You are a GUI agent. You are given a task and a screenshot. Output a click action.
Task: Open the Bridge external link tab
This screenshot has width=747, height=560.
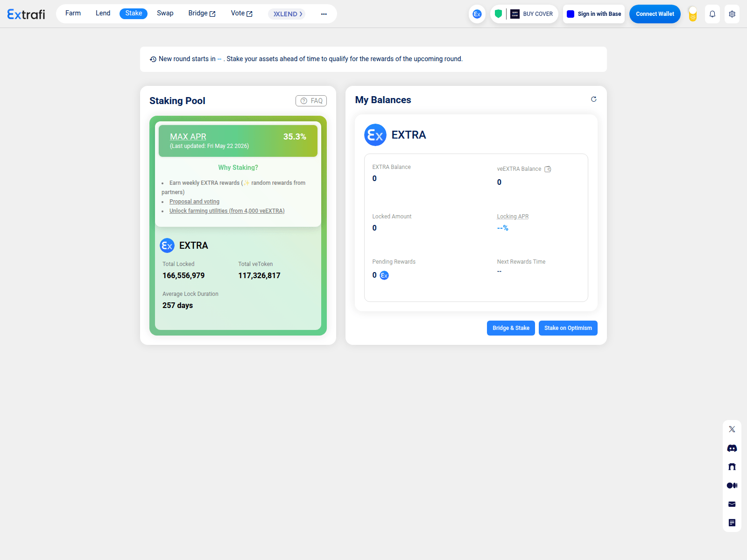click(202, 13)
